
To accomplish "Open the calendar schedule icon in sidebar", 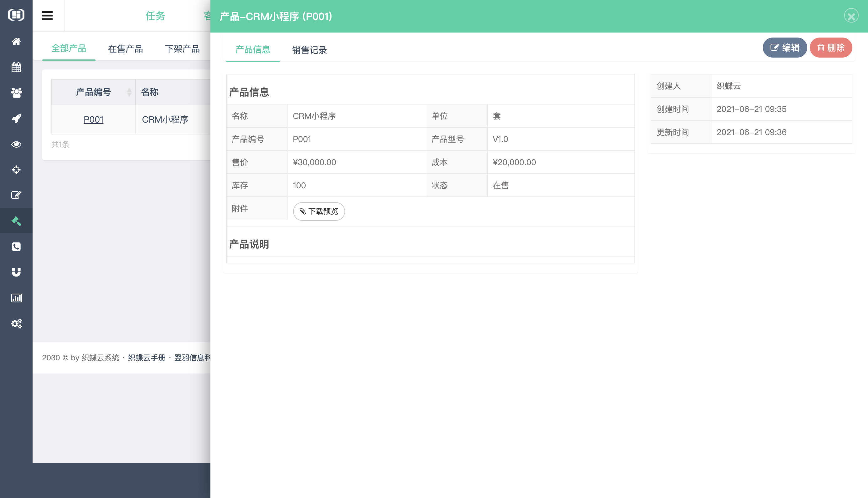I will point(16,67).
